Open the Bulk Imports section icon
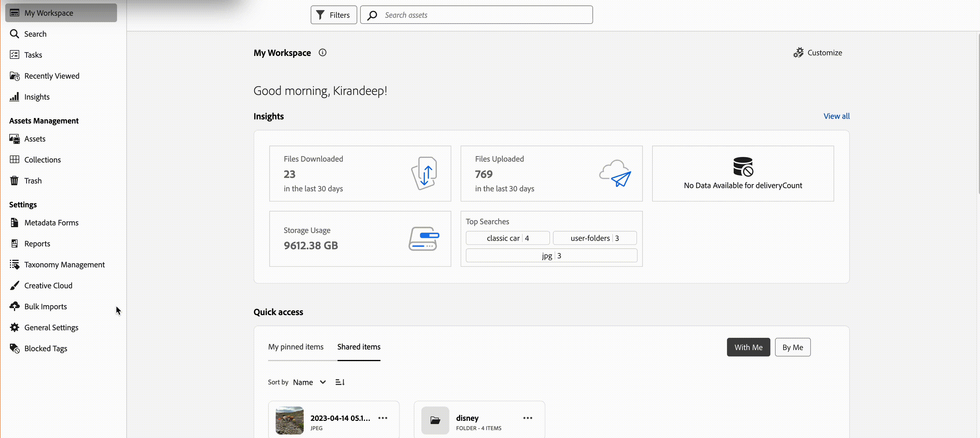Viewport: 980px width, 438px height. pos(14,306)
